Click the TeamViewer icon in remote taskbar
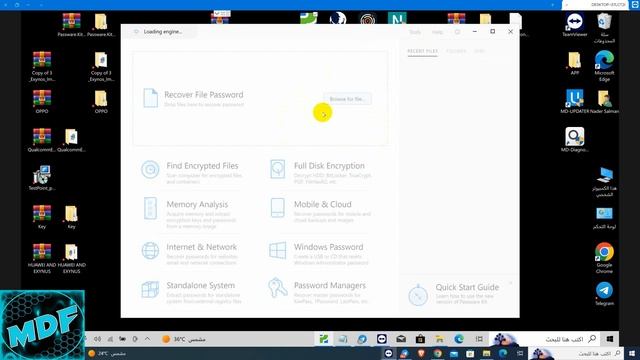Viewport: 640px width, 360px height. pos(382,339)
